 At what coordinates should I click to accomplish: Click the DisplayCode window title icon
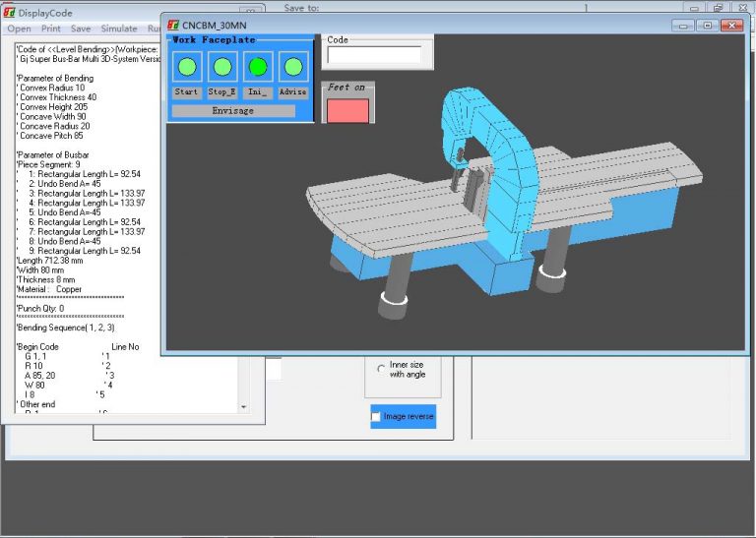[9, 13]
